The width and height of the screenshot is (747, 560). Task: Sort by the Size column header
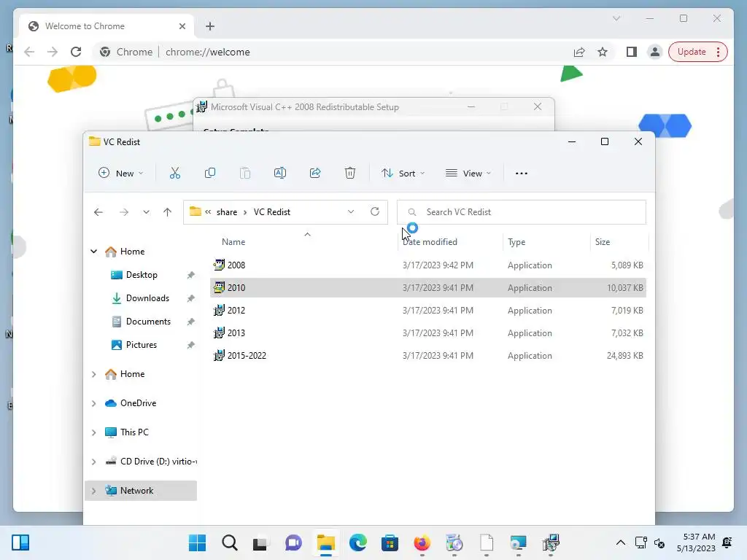coord(602,242)
